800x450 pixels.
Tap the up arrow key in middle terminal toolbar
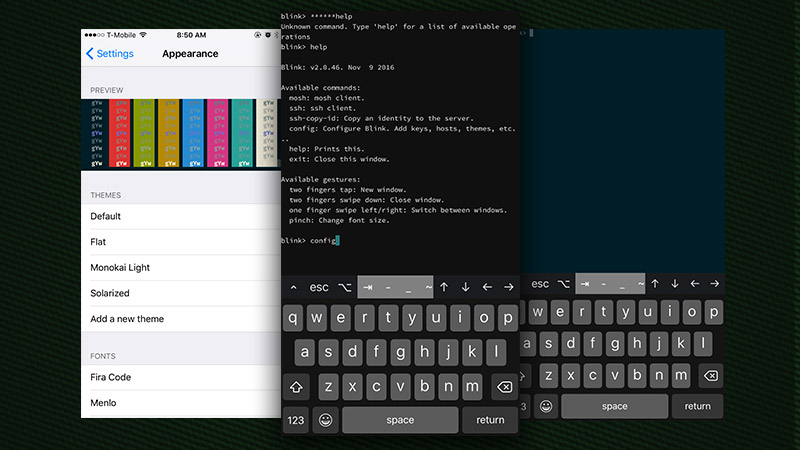point(444,287)
